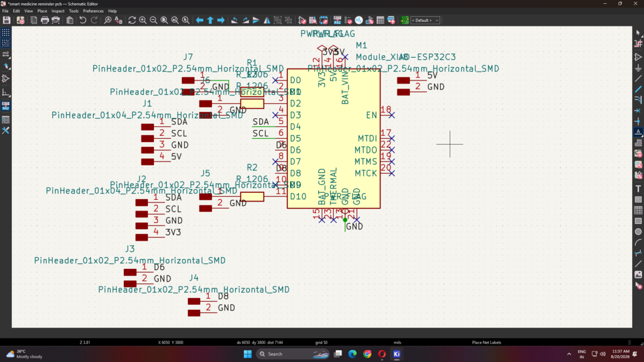Paste from clipboard toolbar icon
The image size is (644, 362).
[x=70, y=20]
